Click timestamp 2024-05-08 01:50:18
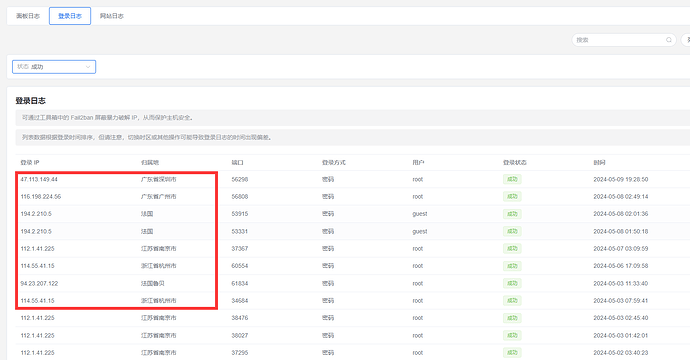 pyautogui.click(x=620, y=231)
